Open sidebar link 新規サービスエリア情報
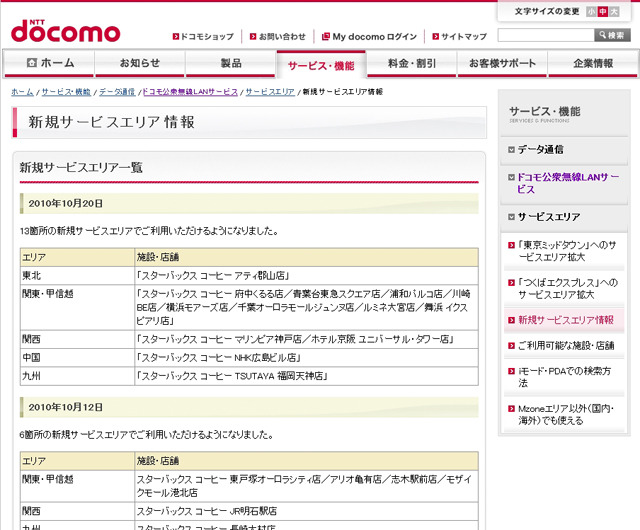Viewport: 640px width, 530px height. tap(566, 320)
